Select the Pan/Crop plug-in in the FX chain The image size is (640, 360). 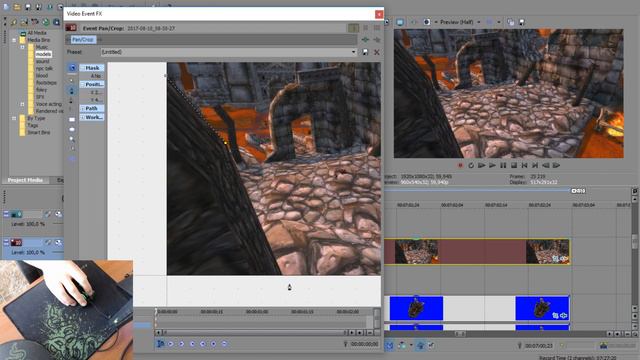83,40
